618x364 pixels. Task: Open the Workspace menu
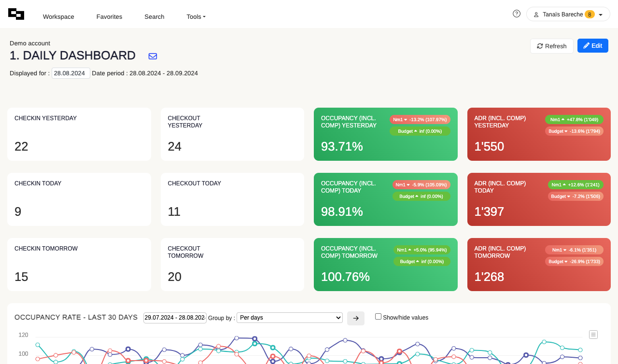58,16
